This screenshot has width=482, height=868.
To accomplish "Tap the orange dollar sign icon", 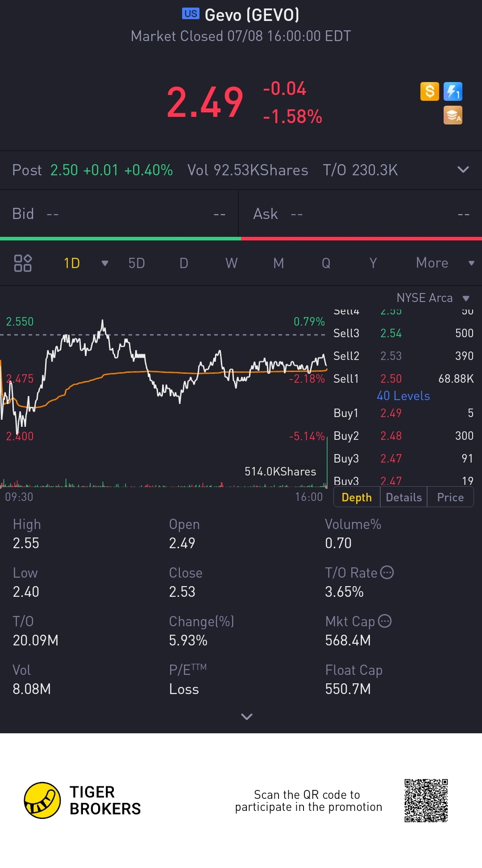I will click(x=430, y=91).
